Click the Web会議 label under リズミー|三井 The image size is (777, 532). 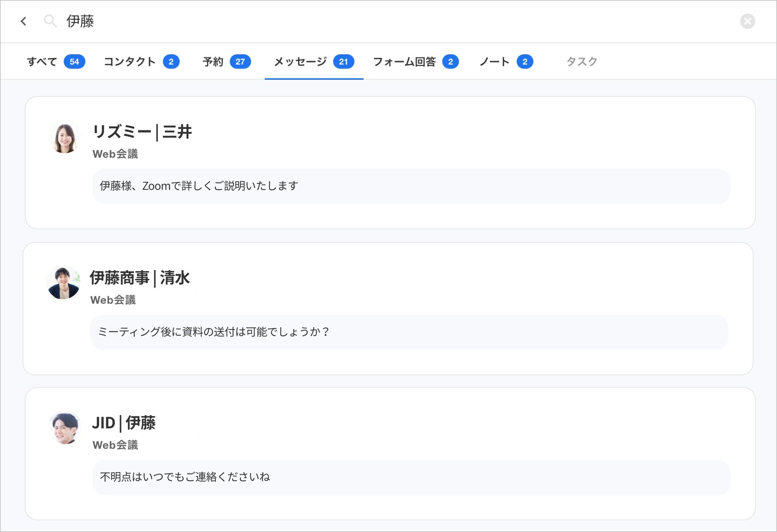tap(116, 153)
